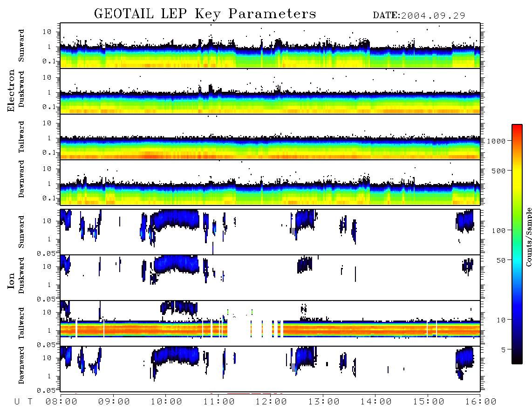Pick the Ion "Tailward" panel label
The height and width of the screenshot is (410, 532).
(21, 323)
